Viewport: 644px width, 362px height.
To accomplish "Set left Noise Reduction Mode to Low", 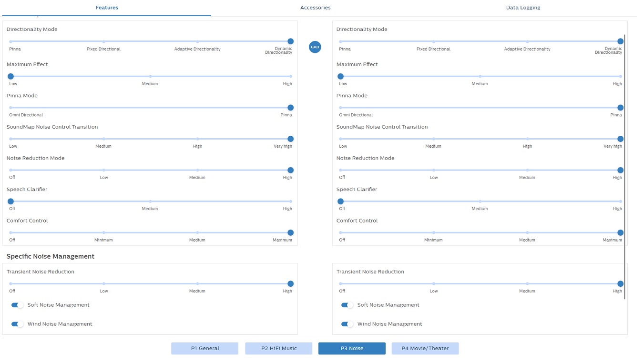I will tap(103, 170).
